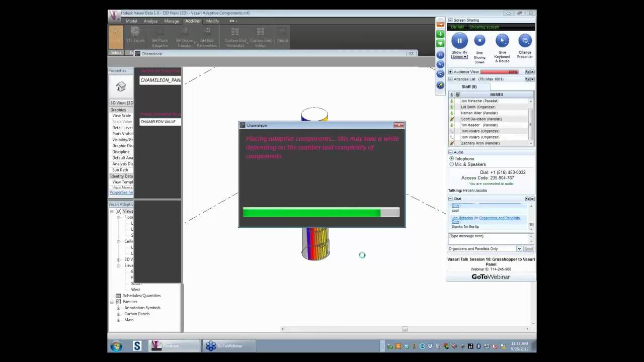Click the STL Export ribbon icon
Image resolution: width=644 pixels, height=362 pixels.
tap(135, 32)
